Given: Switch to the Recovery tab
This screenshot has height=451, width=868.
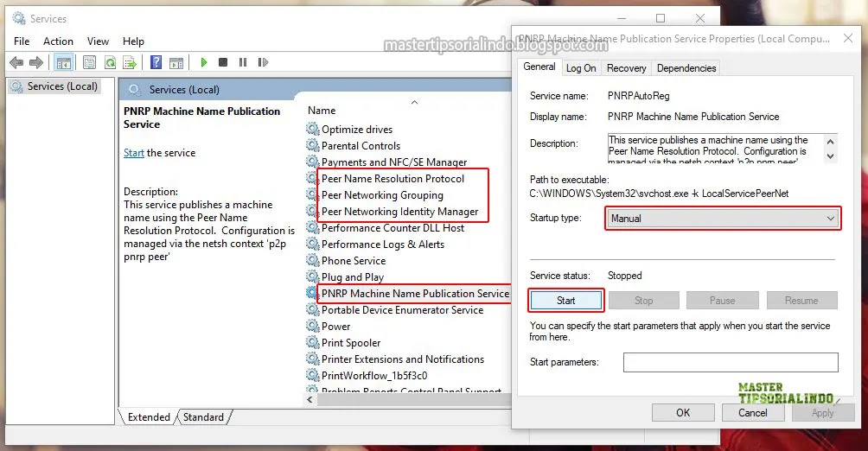Looking at the screenshot, I should pos(626,68).
